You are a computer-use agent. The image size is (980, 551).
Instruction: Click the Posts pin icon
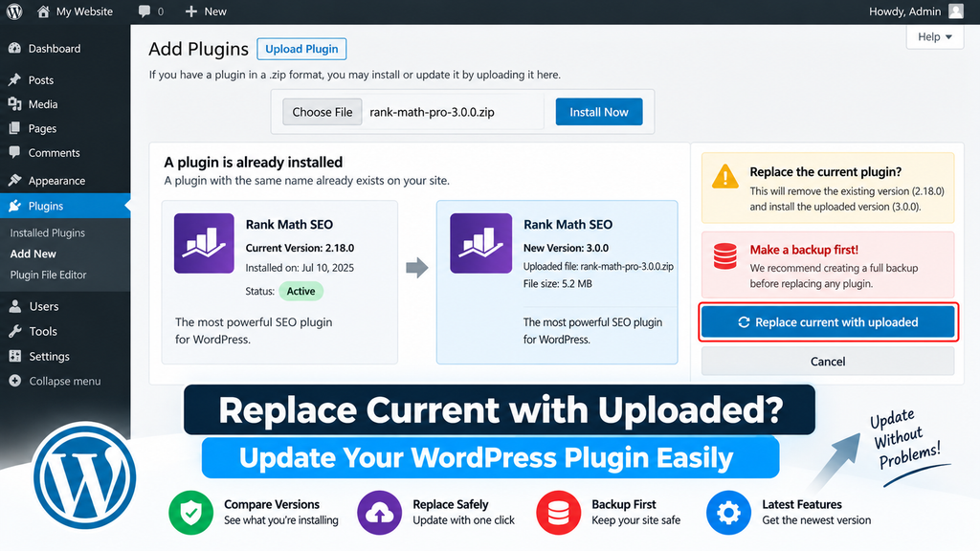coord(15,80)
